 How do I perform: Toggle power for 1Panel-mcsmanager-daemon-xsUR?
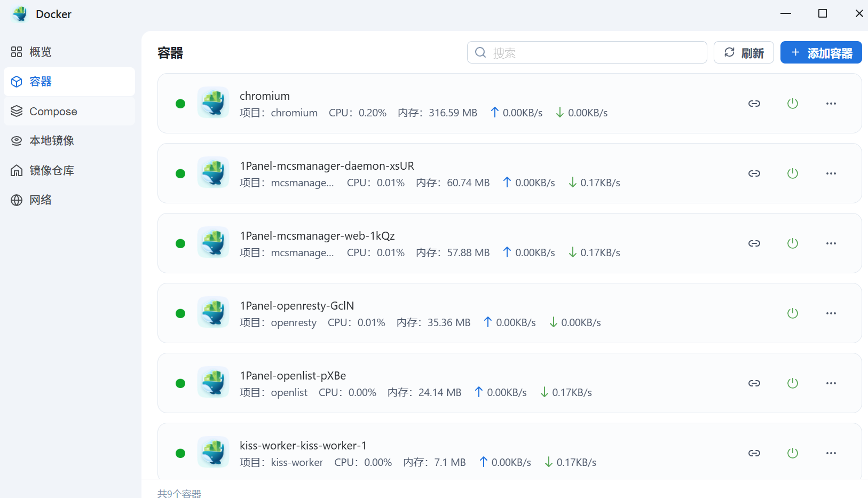[793, 173]
